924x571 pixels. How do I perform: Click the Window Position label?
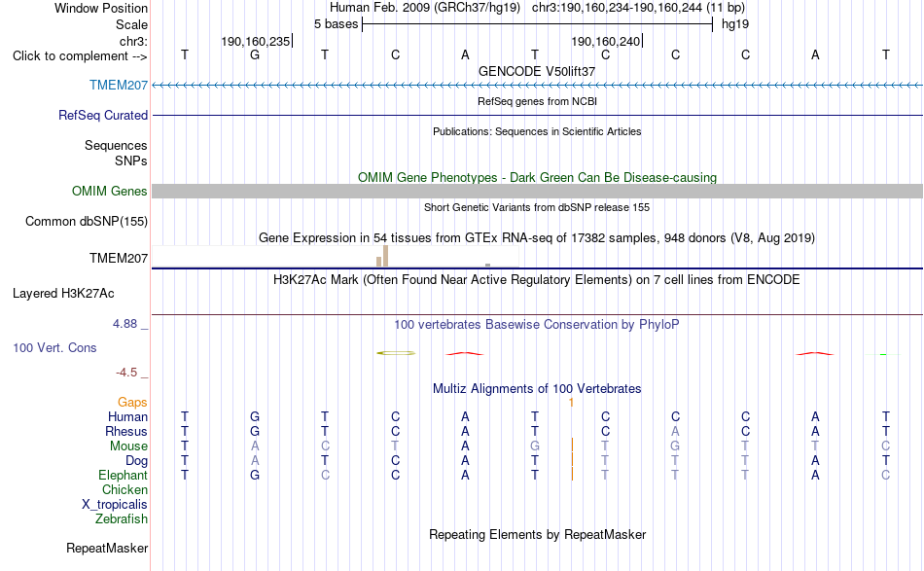coord(101,8)
